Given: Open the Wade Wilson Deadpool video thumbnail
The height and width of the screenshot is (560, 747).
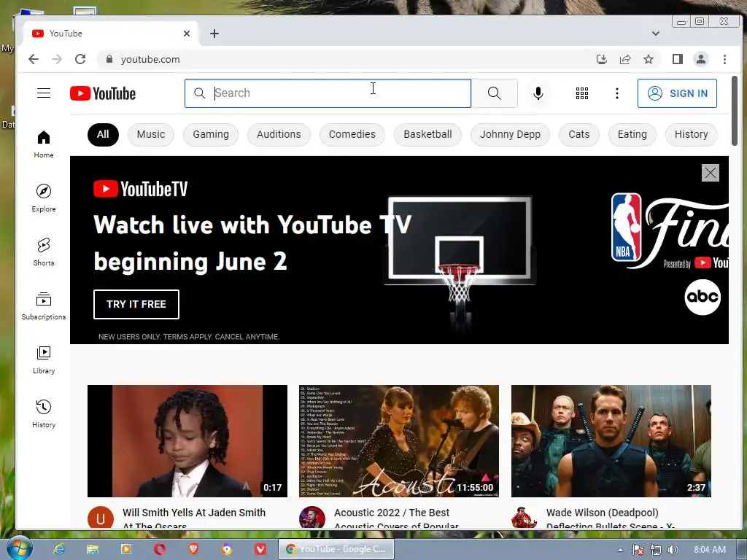Looking at the screenshot, I should click(611, 441).
